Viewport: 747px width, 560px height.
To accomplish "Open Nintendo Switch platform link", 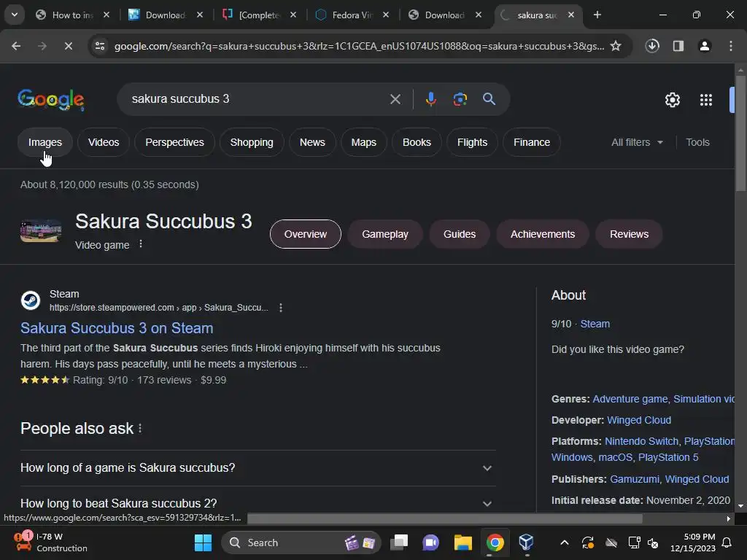I will tap(641, 441).
